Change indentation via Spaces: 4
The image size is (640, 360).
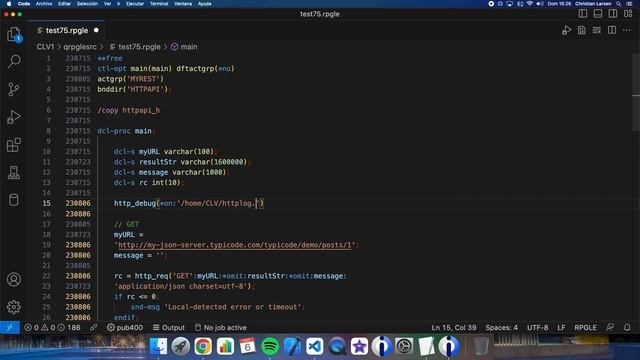pyautogui.click(x=501, y=327)
